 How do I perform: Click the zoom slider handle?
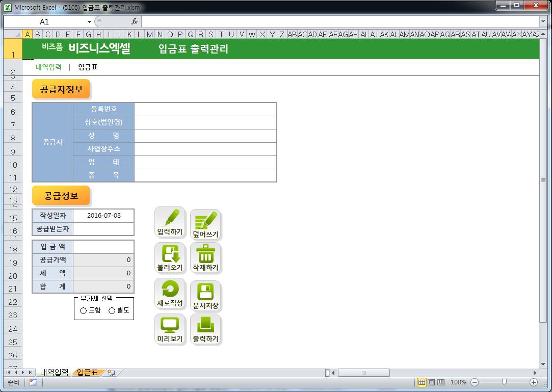tap(504, 382)
